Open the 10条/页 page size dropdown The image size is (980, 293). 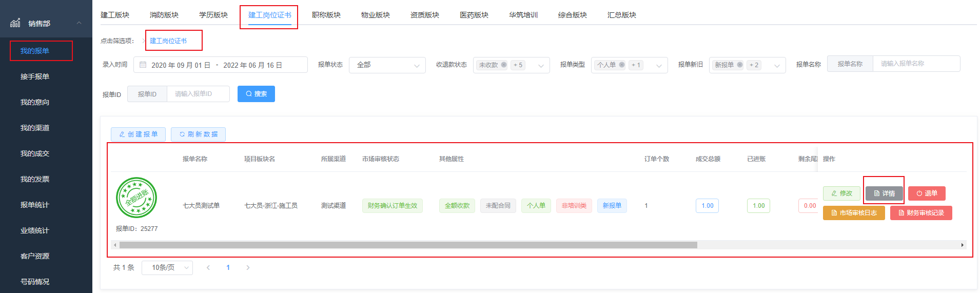167,267
